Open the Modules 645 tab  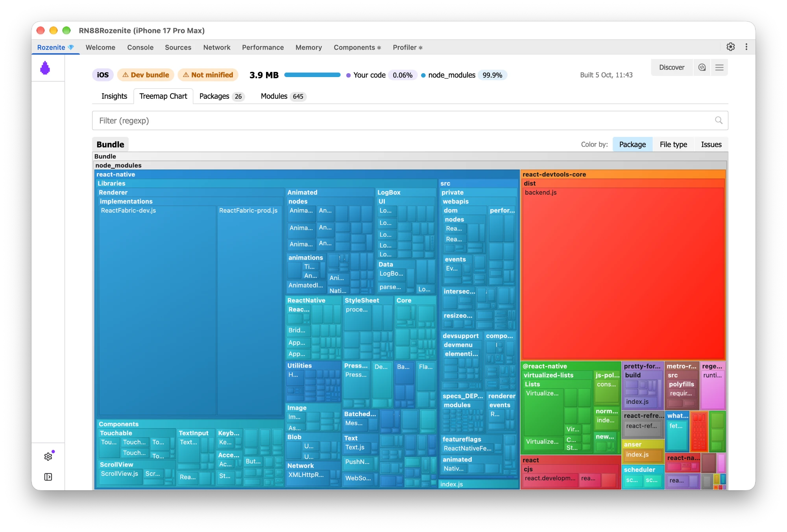pos(283,96)
